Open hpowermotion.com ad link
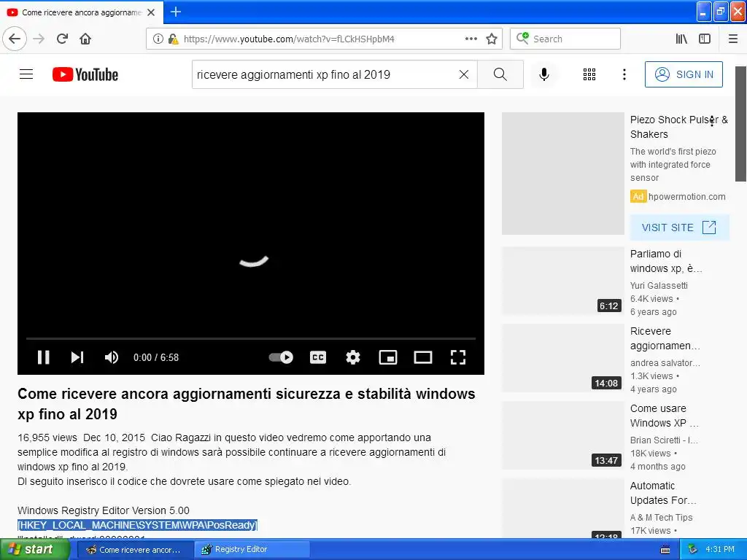 [686, 196]
